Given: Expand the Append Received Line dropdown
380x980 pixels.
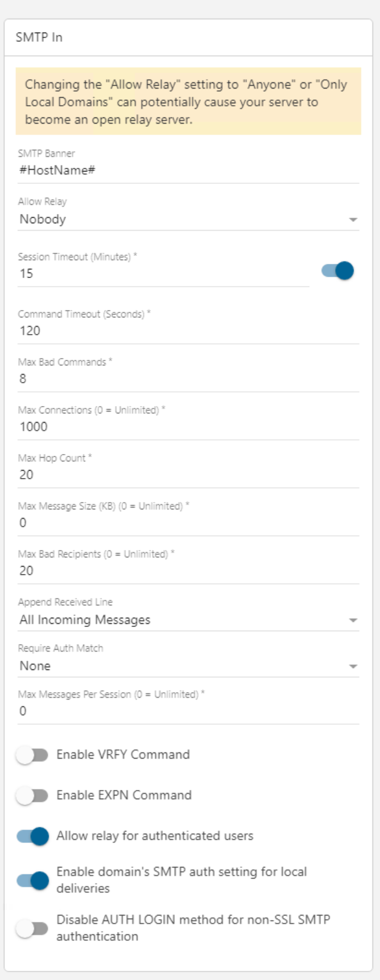Looking at the screenshot, I should (188, 620).
